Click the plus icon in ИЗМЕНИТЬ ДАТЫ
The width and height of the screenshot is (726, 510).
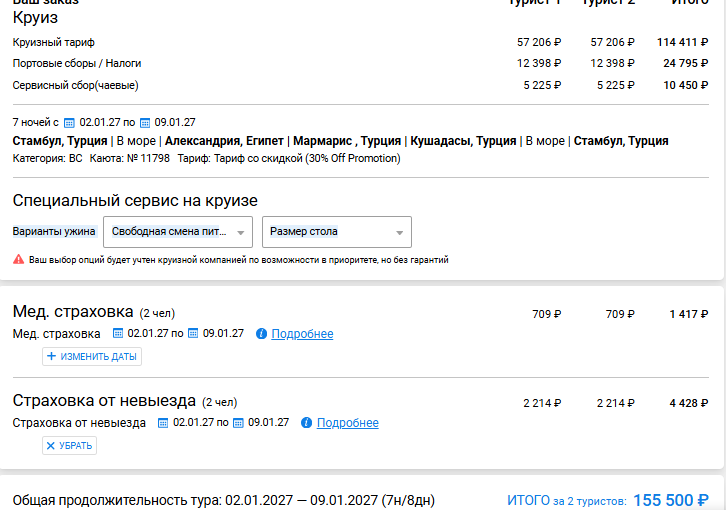point(51,356)
